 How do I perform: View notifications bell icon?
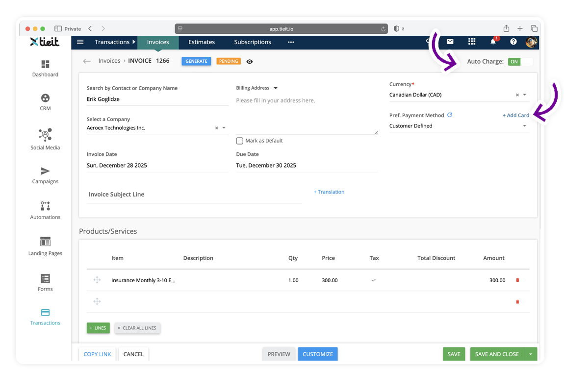click(493, 42)
